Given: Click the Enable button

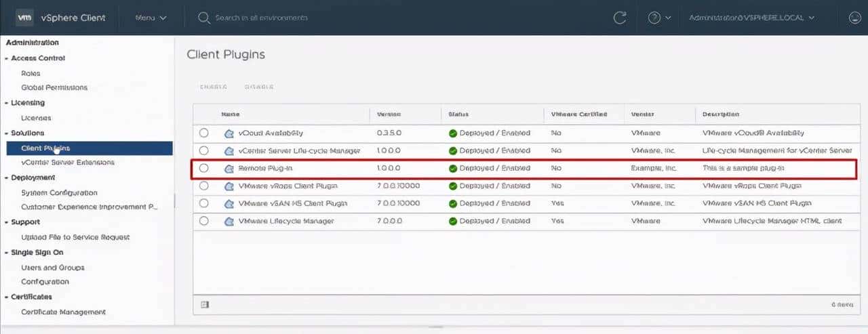Looking at the screenshot, I should 214,87.
